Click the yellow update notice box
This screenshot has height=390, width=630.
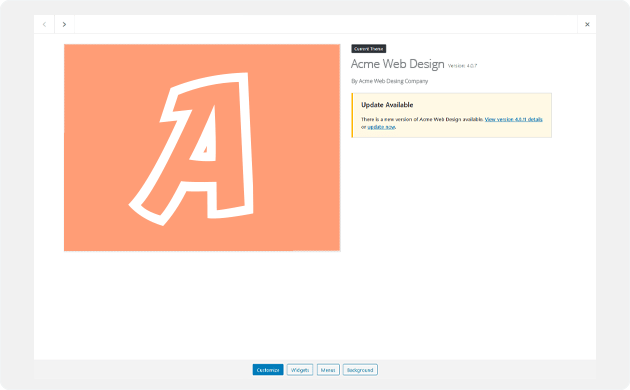452,115
